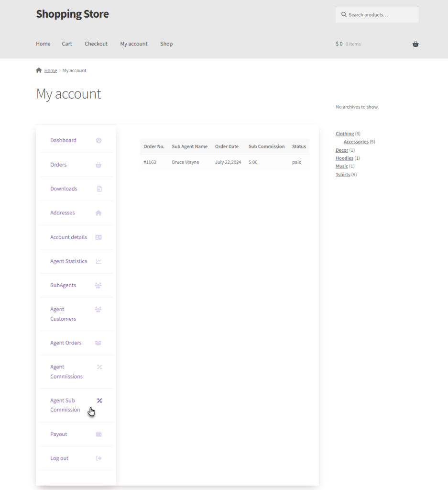Click the My account page heading
The height and width of the screenshot is (490, 448).
coord(68,94)
